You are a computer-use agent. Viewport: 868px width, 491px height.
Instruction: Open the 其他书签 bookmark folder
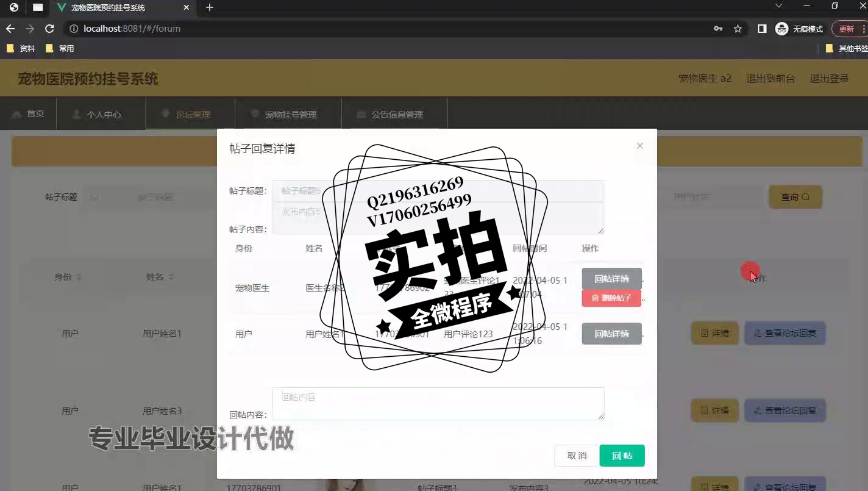(847, 48)
